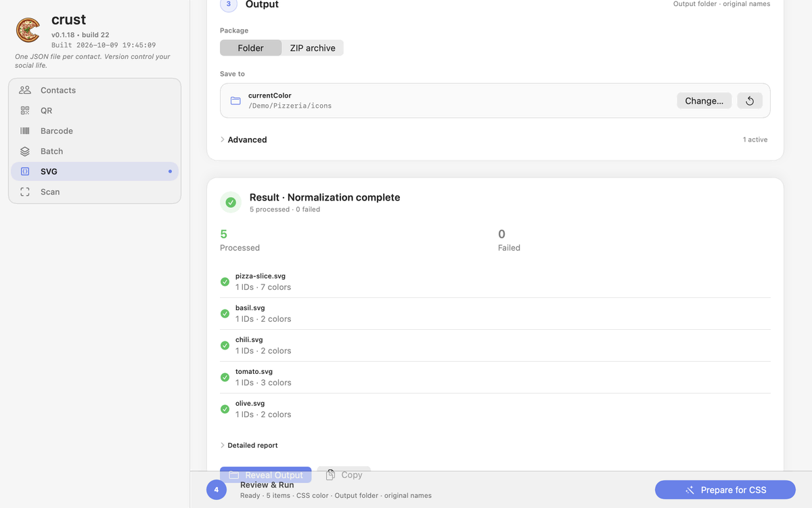The width and height of the screenshot is (812, 508).
Task: Click the "5 processed · 0 failed" subtitle
Action: [285, 209]
